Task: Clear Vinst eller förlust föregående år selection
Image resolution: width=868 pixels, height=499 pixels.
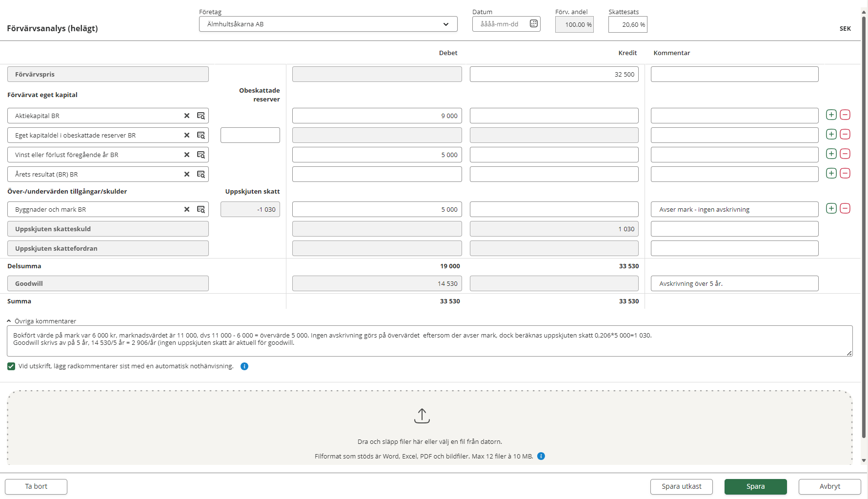Action: pos(186,155)
